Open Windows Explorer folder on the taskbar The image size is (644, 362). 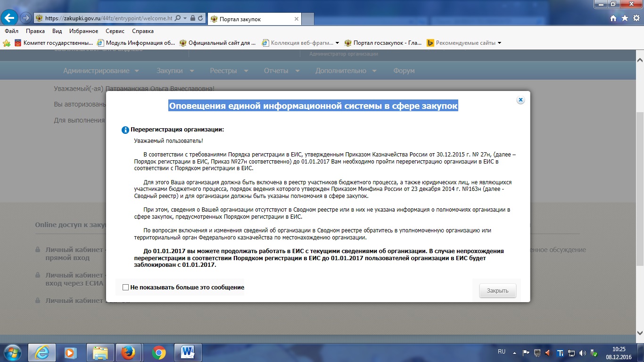100,352
